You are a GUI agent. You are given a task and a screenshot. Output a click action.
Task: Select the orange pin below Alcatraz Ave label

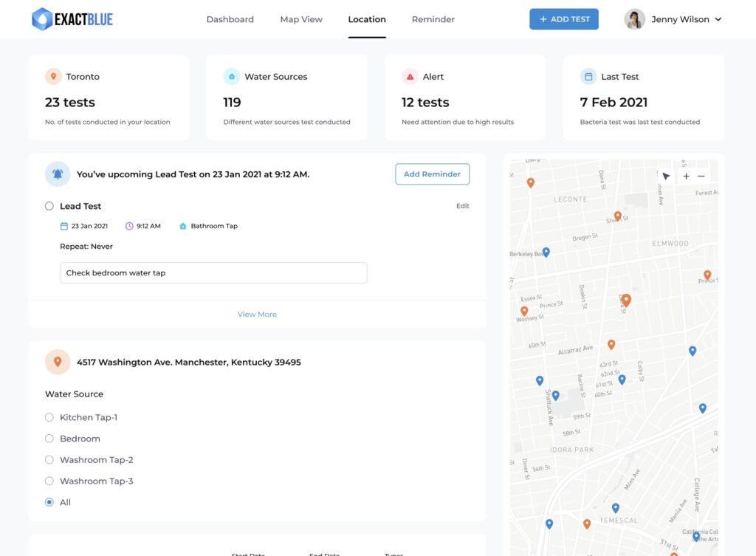click(611, 344)
